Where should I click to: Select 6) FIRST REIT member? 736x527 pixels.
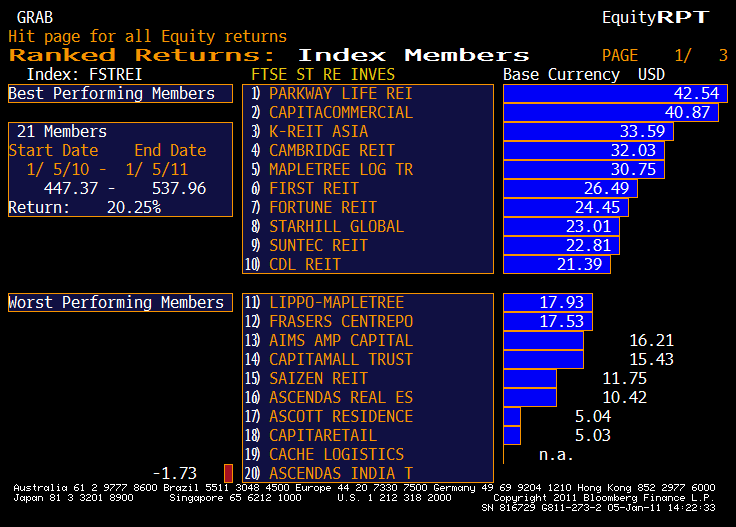368,189
